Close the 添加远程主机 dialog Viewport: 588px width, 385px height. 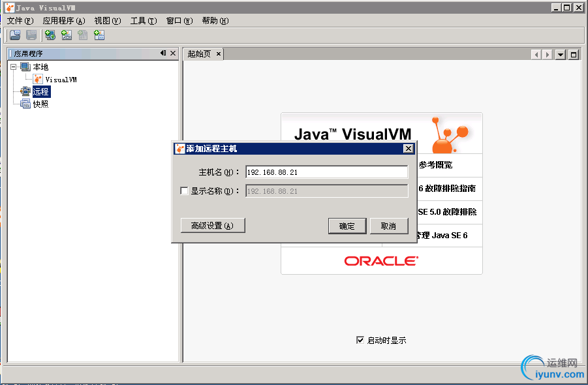pos(409,148)
